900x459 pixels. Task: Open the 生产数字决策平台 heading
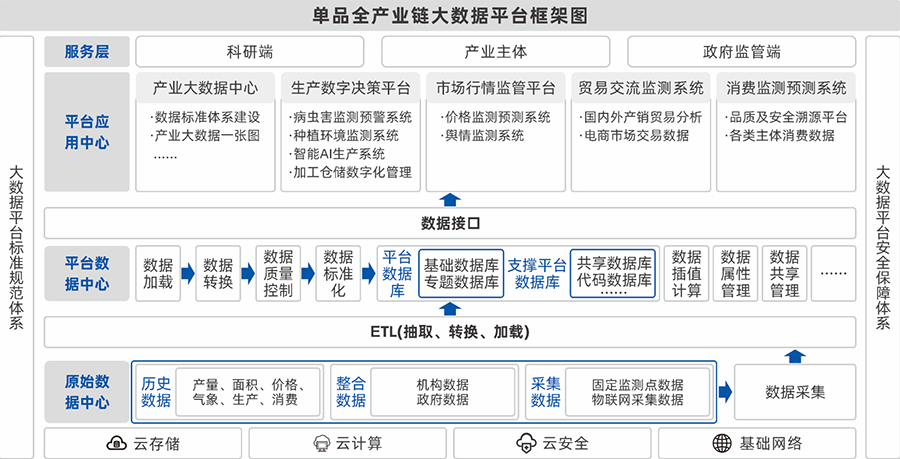coord(345,87)
